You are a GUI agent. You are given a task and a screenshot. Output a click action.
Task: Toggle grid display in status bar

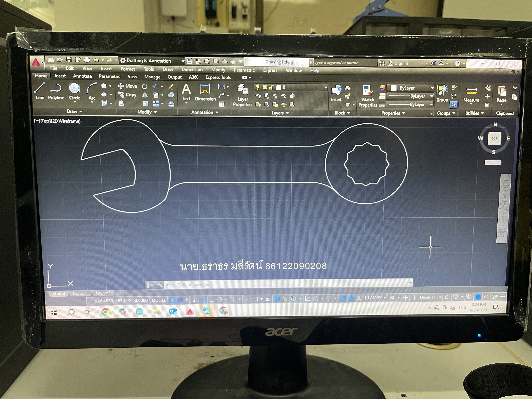[x=172, y=300]
